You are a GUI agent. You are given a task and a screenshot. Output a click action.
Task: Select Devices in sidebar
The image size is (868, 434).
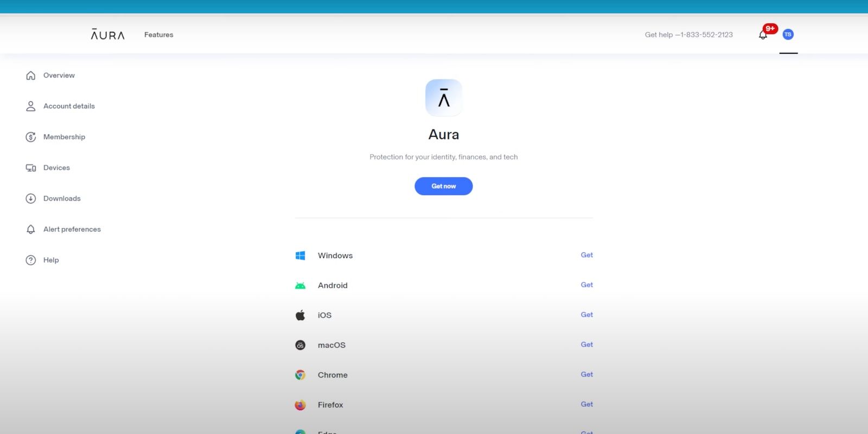tap(56, 168)
